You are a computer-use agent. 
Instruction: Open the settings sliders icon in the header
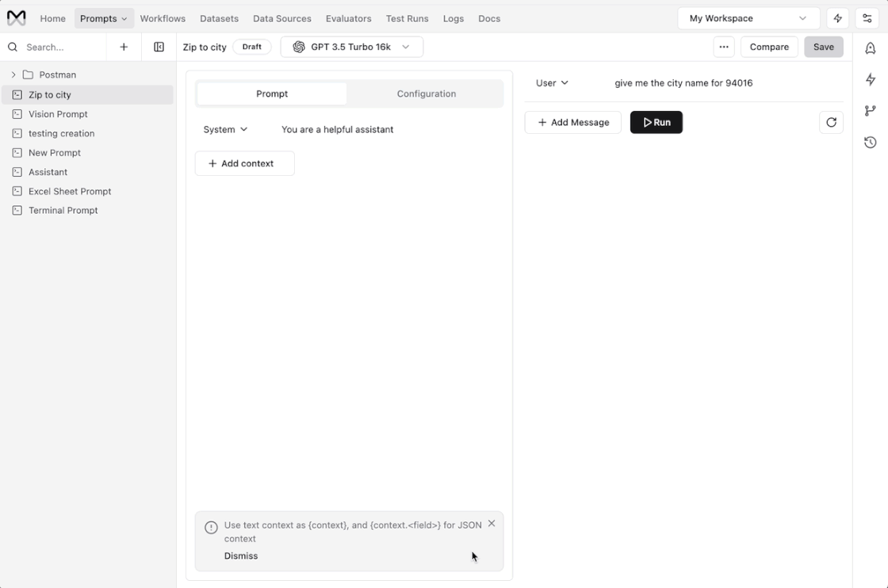(x=867, y=18)
